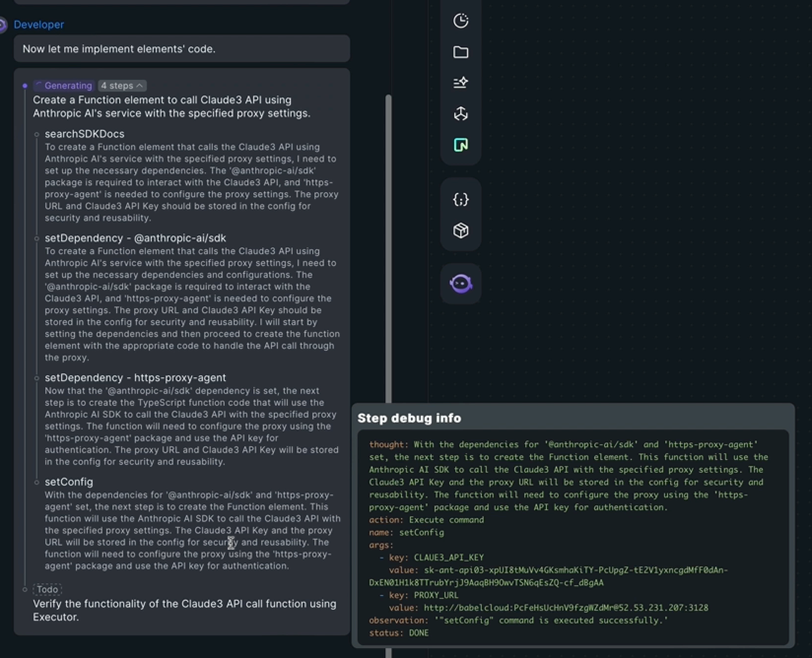Select the setDependency - @anthropic-ai/sdk step

[135, 238]
